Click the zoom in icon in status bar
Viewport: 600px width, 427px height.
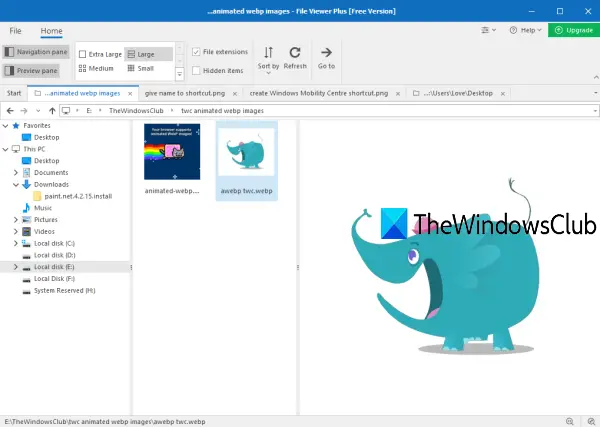(591, 421)
